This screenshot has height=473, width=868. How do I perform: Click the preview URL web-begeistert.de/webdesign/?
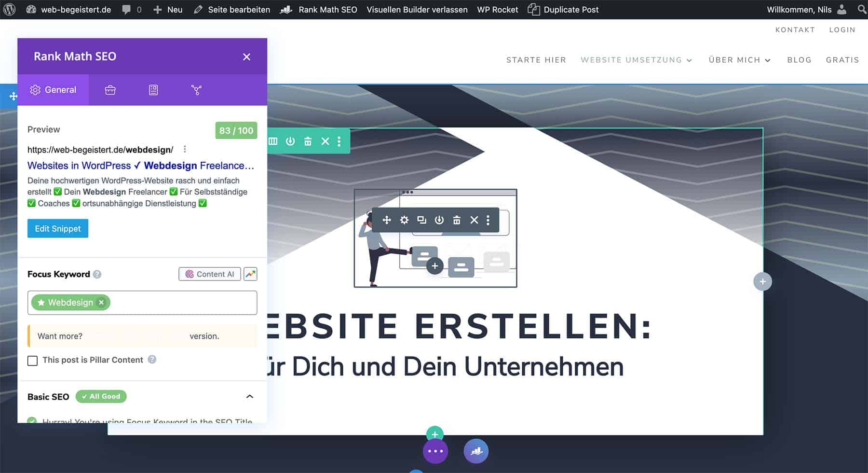click(100, 150)
